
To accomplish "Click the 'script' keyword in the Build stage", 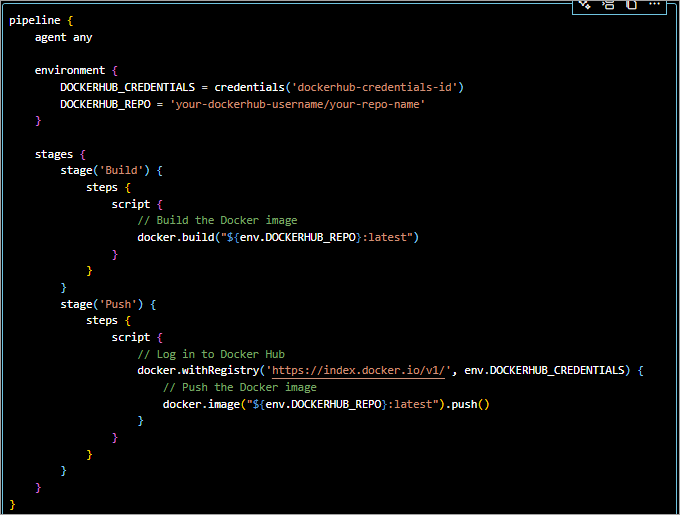I will tap(131, 204).
